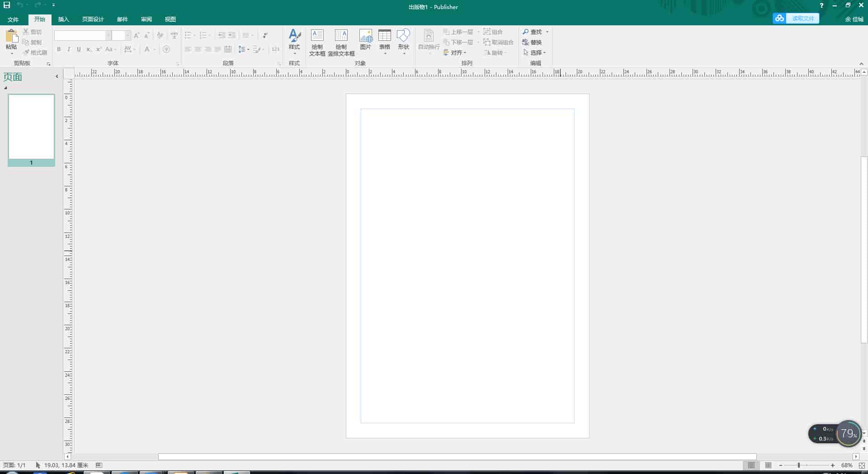This screenshot has height=474, width=868.
Task: Toggle italic formatting
Action: coord(69,49)
